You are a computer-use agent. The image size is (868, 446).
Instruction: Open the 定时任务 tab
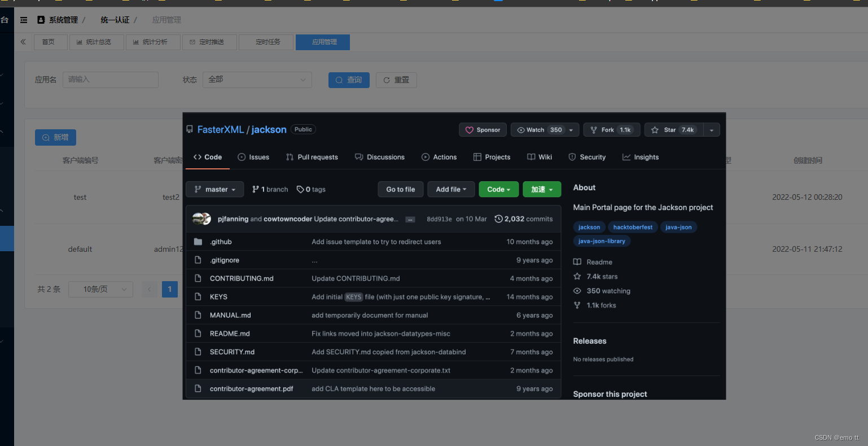tap(266, 42)
